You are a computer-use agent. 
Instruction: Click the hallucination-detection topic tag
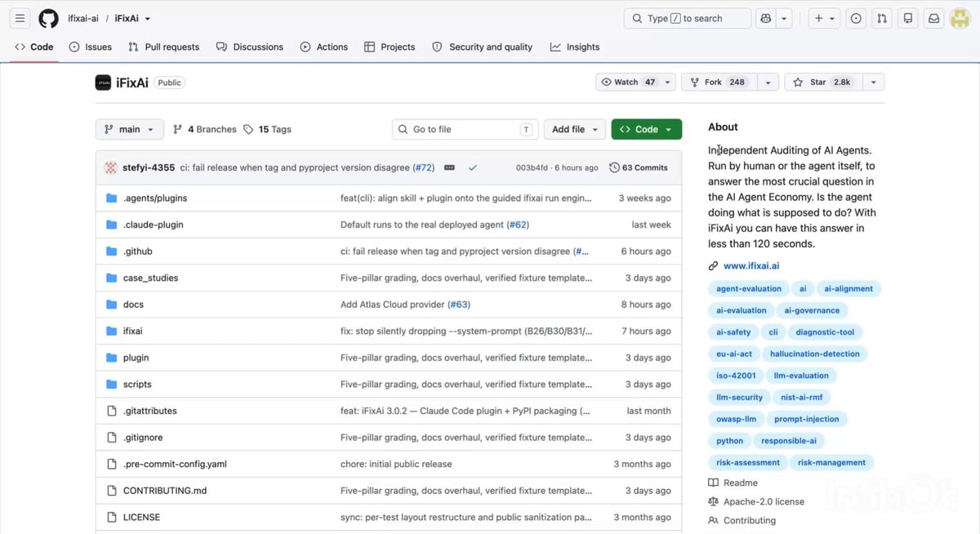[814, 354]
